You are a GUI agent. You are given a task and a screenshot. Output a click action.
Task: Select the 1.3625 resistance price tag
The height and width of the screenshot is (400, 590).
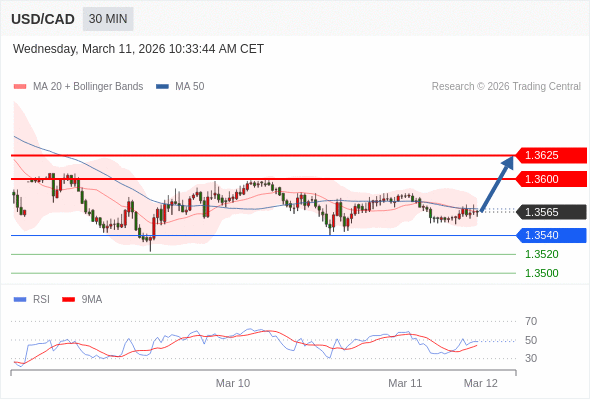click(550, 155)
